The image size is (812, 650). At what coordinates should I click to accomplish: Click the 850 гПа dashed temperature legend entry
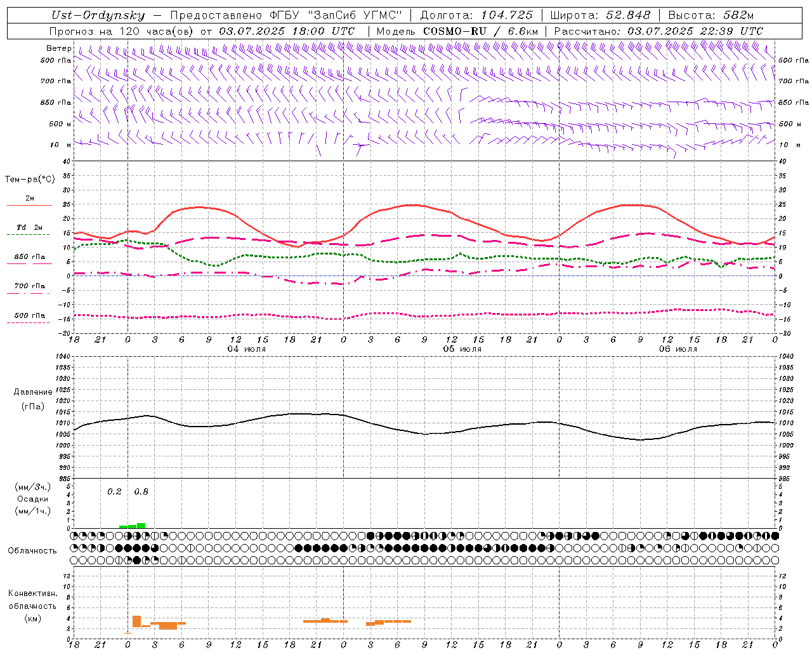point(29,259)
